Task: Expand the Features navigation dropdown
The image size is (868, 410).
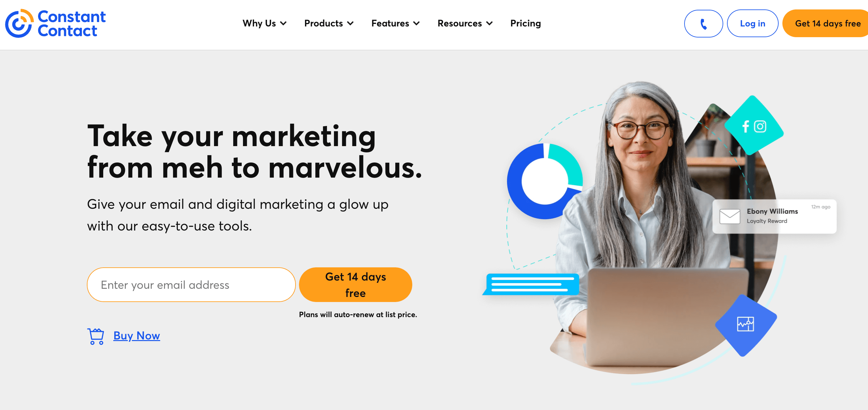Action: (x=395, y=23)
